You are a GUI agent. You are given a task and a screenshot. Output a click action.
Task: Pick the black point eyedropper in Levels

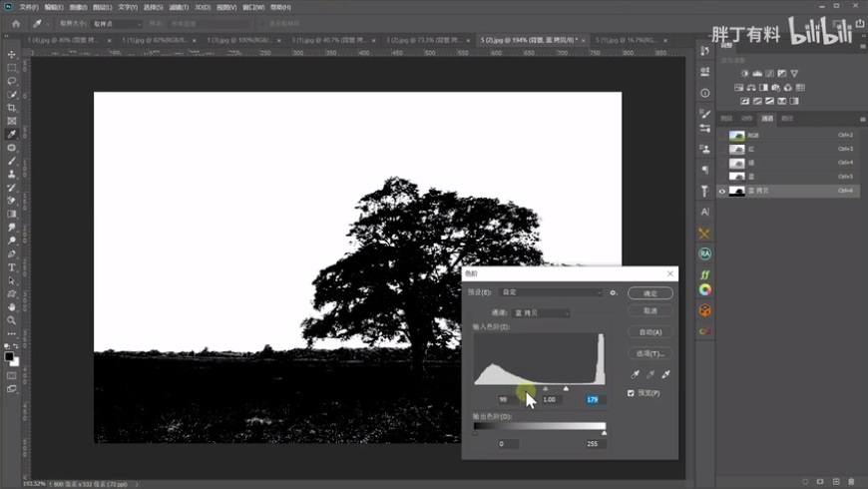tap(633, 374)
